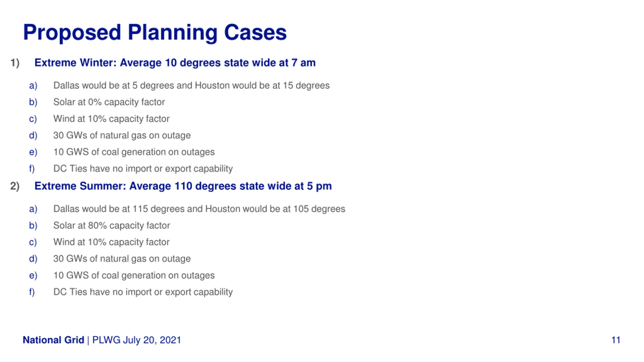Click the list number '1)' marker
644x362 pixels.
pyautogui.click(x=15, y=63)
